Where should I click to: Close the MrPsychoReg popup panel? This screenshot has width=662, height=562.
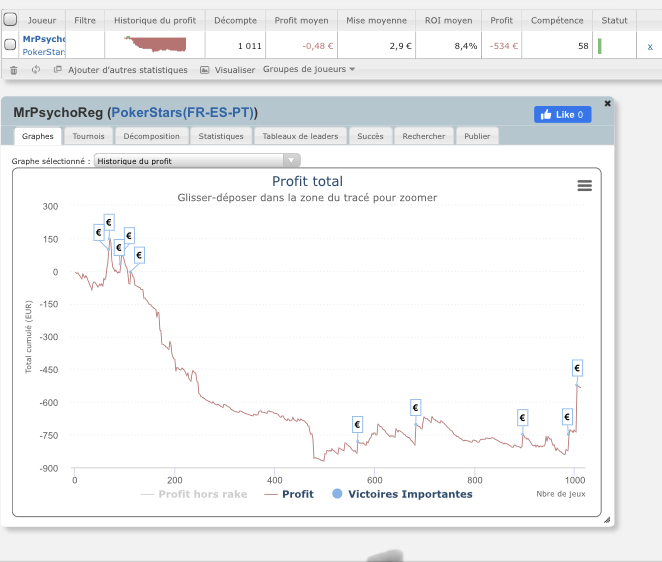[x=608, y=103]
